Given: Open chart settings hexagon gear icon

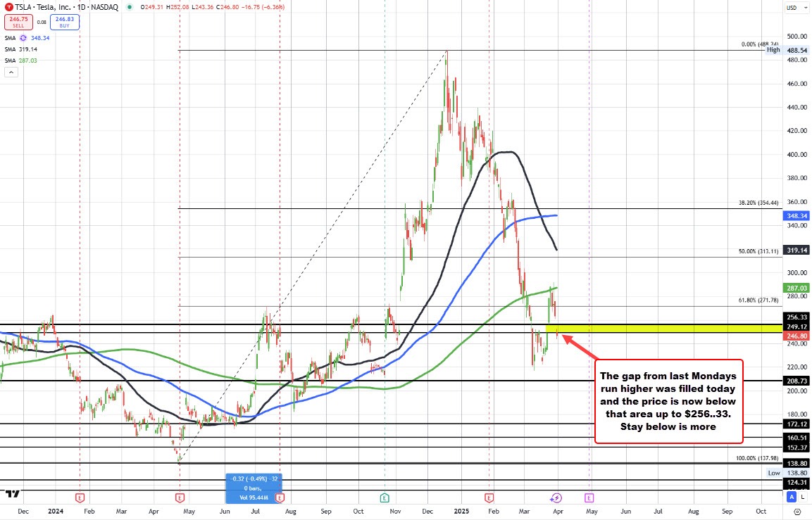Looking at the screenshot, I should pyautogui.click(x=797, y=511).
